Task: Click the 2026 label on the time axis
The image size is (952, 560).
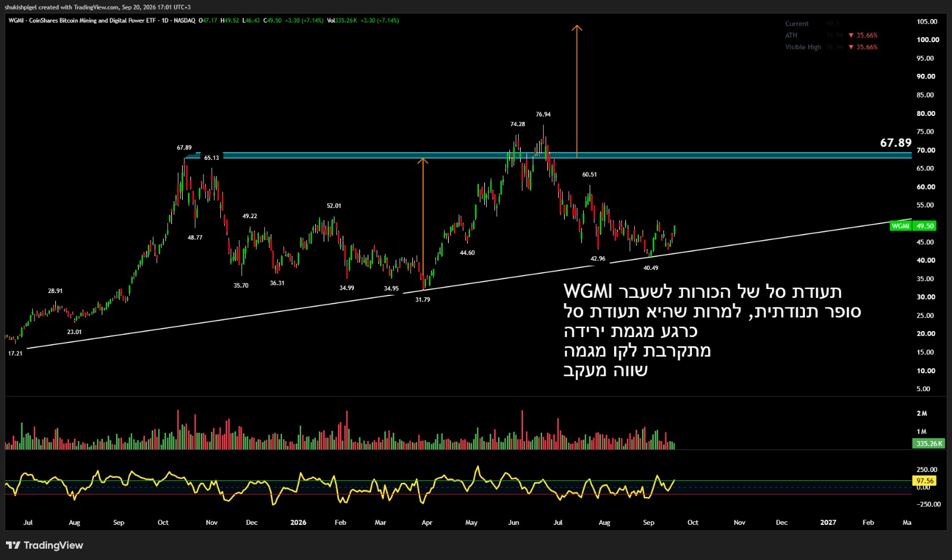Action: (298, 523)
